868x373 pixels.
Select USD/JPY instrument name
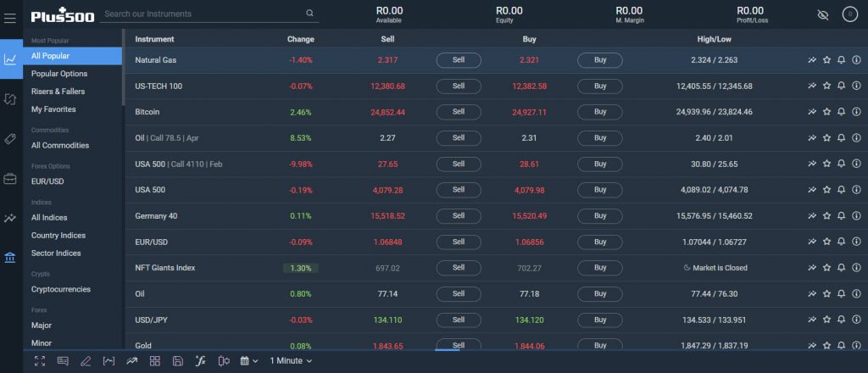(x=151, y=320)
